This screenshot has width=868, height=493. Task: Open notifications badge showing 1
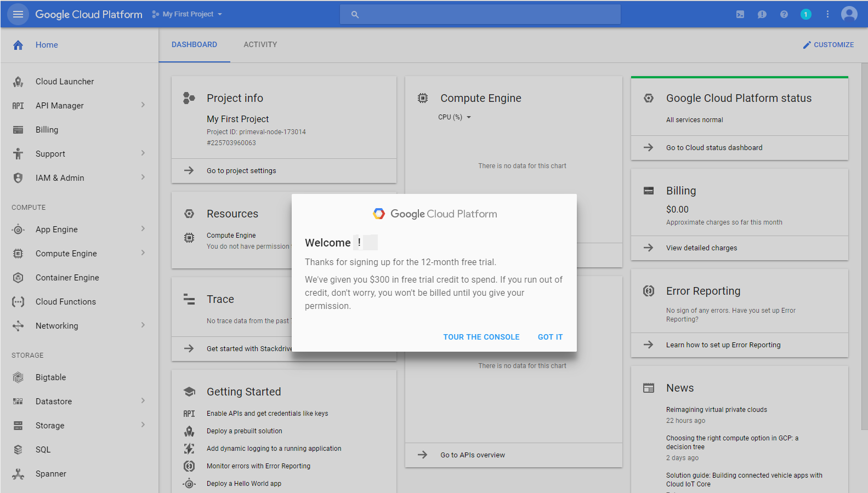click(805, 14)
